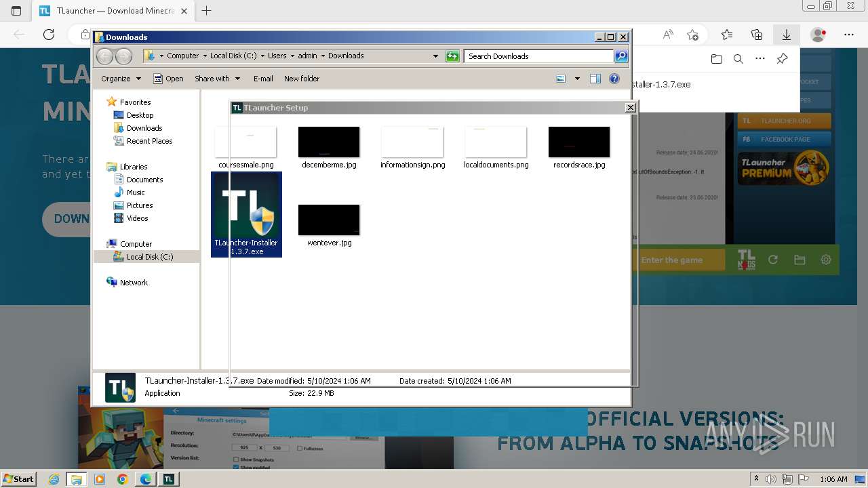
Task: Open the Organize dropdown menu
Action: coord(121,79)
